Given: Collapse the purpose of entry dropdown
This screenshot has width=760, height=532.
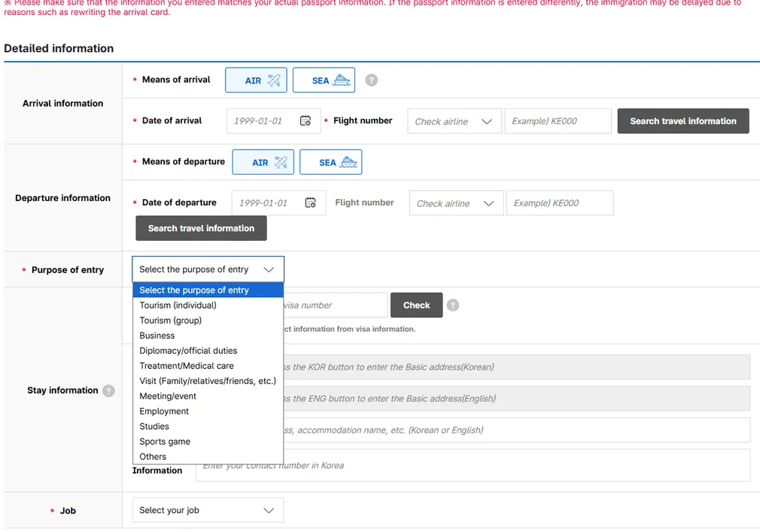Looking at the screenshot, I should point(208,269).
